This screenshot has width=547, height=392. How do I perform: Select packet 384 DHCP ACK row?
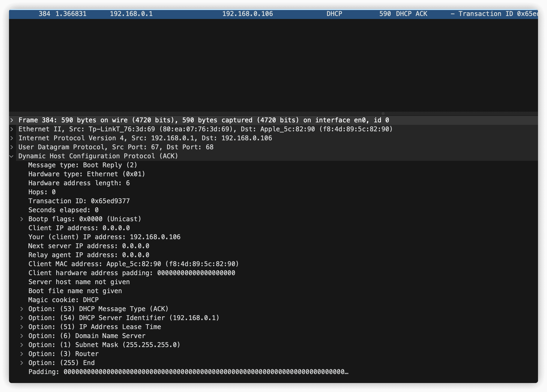[273, 14]
